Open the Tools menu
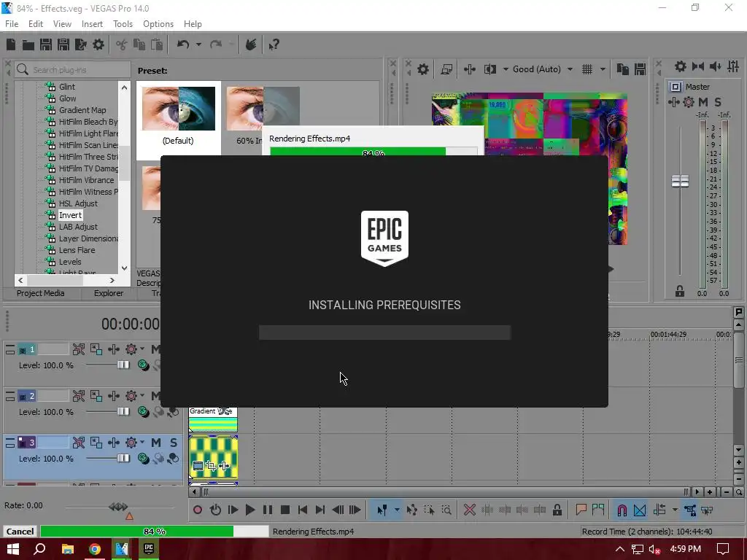This screenshot has width=747, height=560. coord(123,24)
